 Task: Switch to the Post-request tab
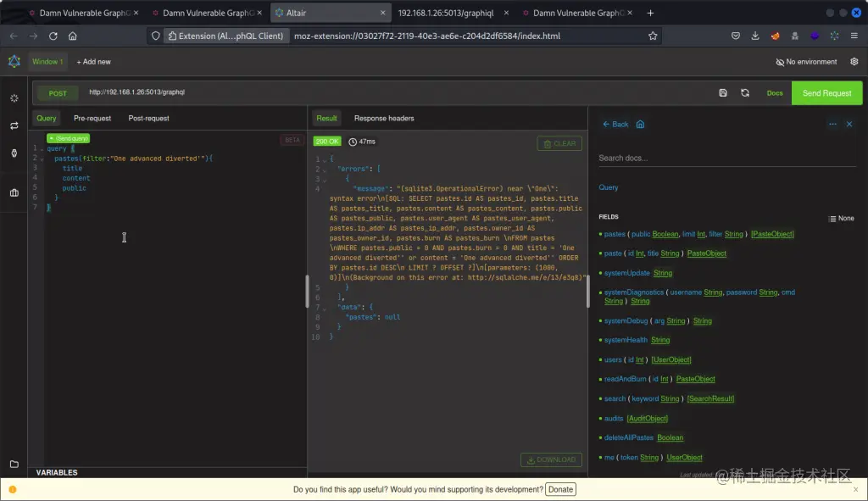149,119
